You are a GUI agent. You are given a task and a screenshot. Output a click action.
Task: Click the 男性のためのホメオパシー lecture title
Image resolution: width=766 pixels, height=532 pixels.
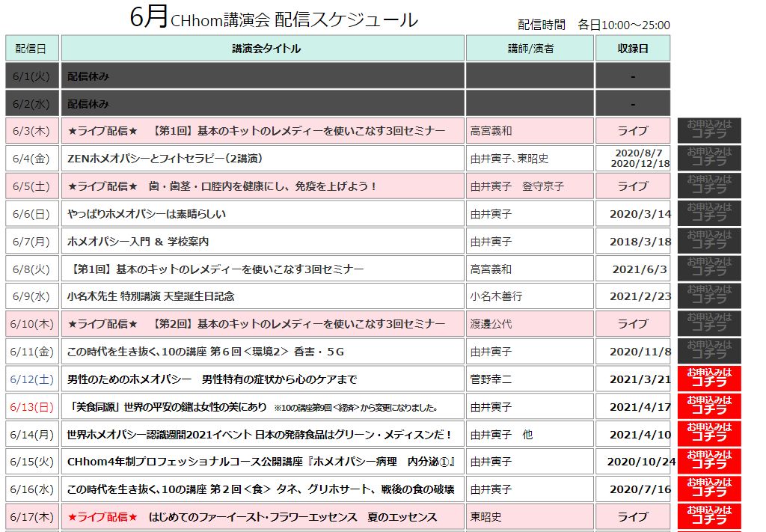click(x=212, y=379)
